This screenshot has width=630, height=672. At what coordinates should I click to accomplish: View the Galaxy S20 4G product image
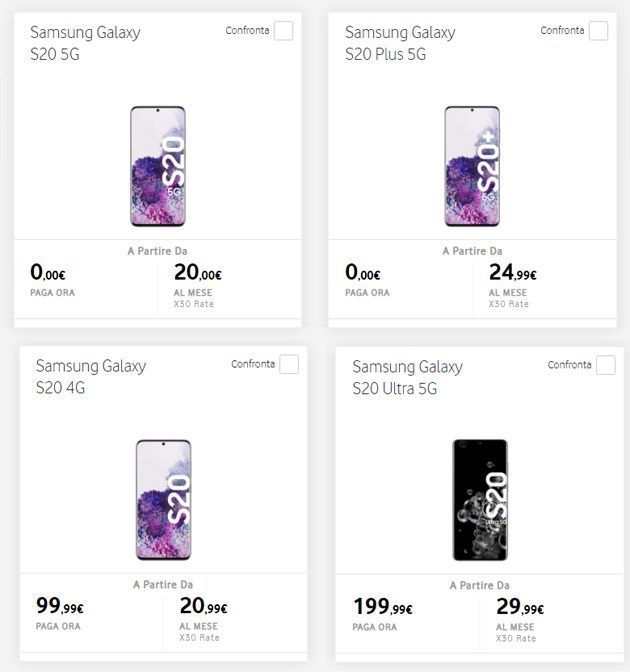point(163,499)
